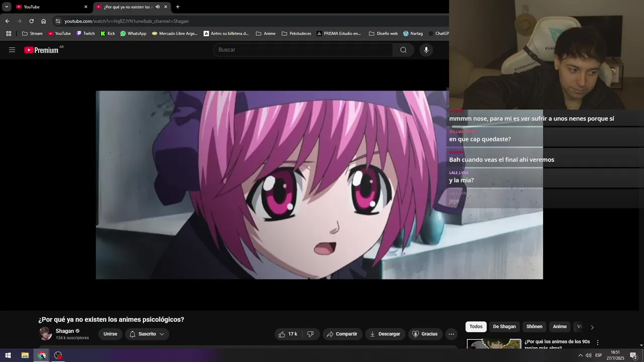Open a new browser tab
The width and height of the screenshot is (644, 362).
click(178, 7)
